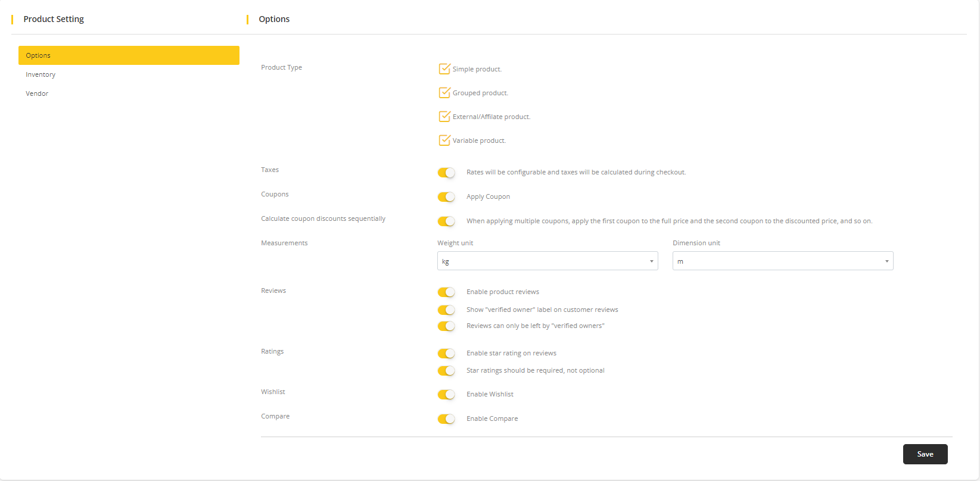Click the Save button
Viewport: 980px width, 481px height.
(925, 454)
